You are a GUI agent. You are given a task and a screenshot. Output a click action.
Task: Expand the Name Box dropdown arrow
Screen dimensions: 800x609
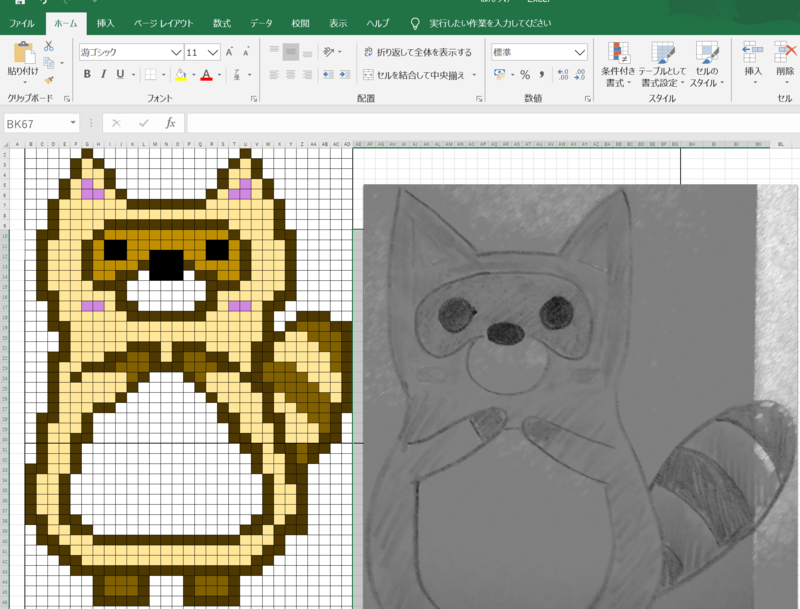[73, 123]
